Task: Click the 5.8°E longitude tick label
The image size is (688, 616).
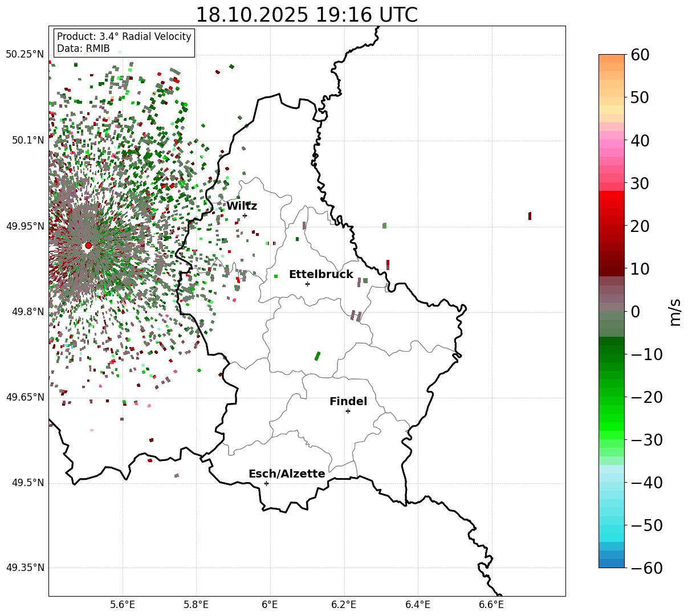Action: (x=196, y=605)
